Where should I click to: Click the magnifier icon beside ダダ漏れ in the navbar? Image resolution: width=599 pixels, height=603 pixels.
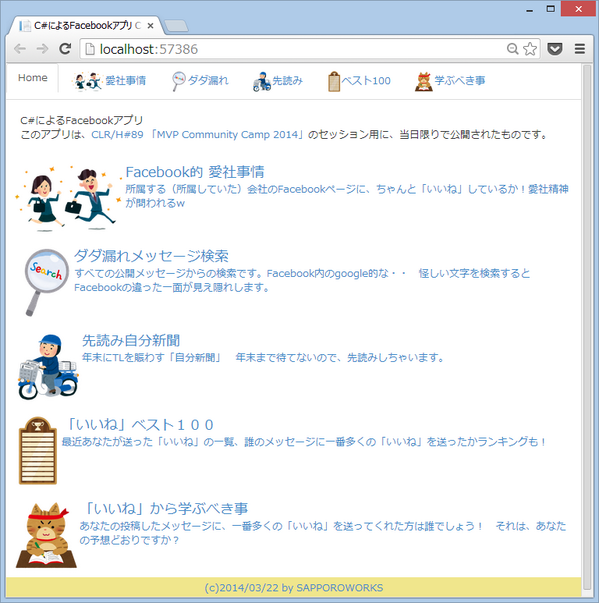[x=178, y=81]
